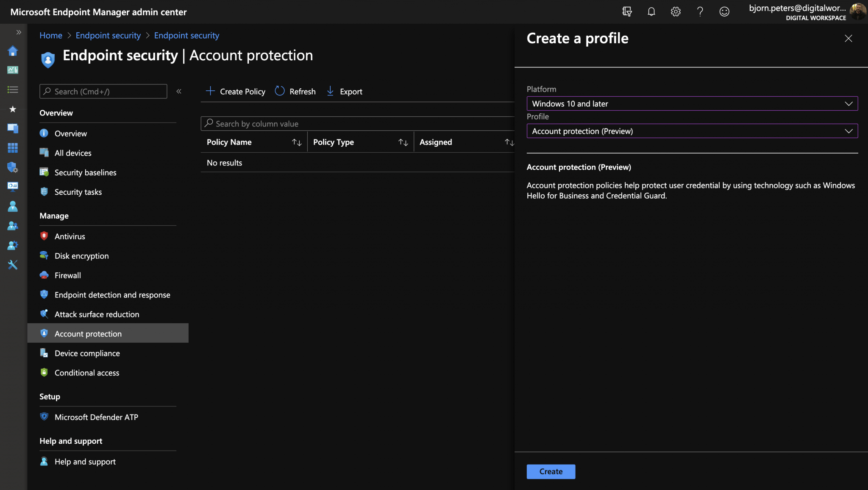Click the profile avatar for bjorn.peters
The image size is (868, 490).
pos(858,11)
